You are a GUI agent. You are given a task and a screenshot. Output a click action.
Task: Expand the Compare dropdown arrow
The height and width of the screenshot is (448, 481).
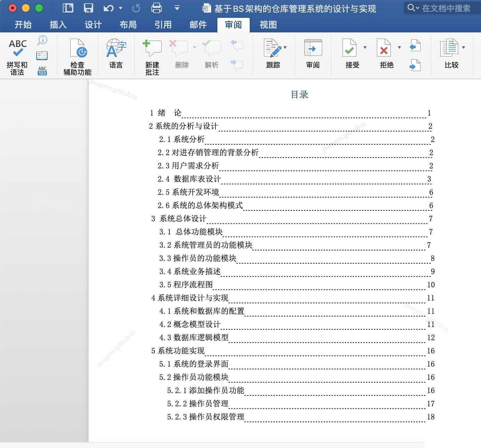pyautogui.click(x=463, y=47)
